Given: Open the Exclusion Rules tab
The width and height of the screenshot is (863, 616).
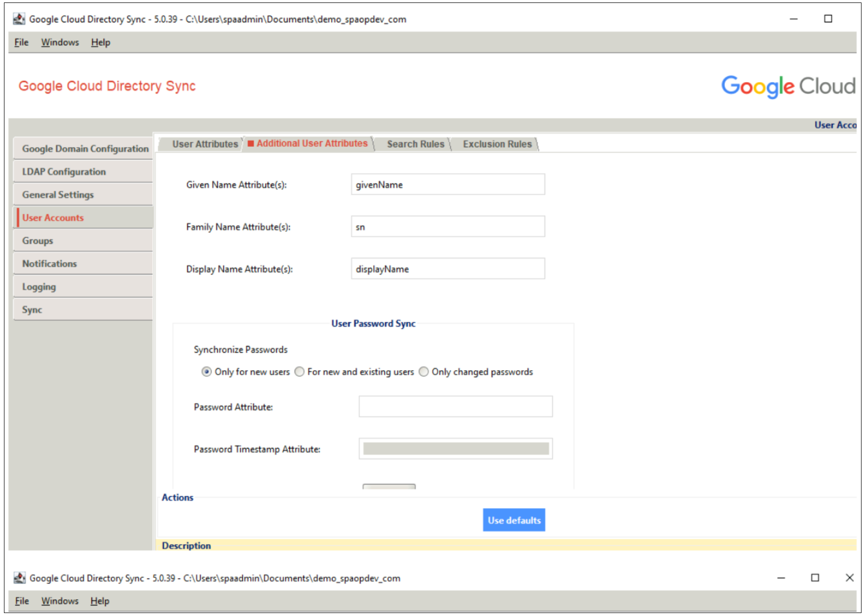Looking at the screenshot, I should pos(497,144).
